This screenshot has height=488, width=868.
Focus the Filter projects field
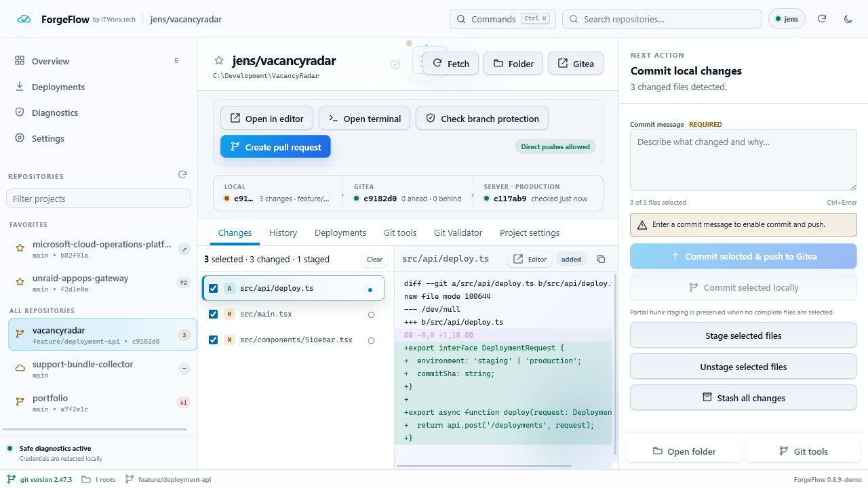click(x=98, y=199)
